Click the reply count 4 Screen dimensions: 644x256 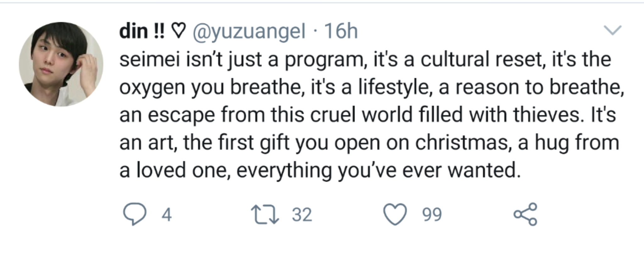click(166, 215)
